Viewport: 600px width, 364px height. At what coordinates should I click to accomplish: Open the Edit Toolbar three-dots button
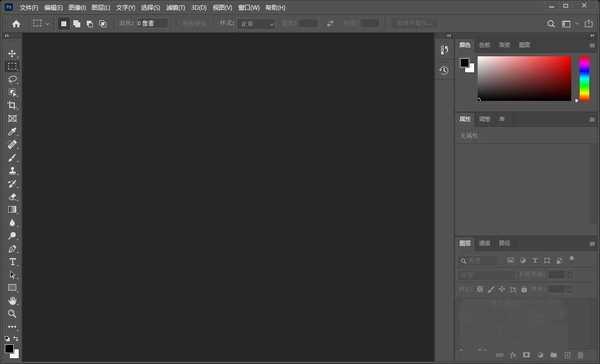click(x=12, y=327)
